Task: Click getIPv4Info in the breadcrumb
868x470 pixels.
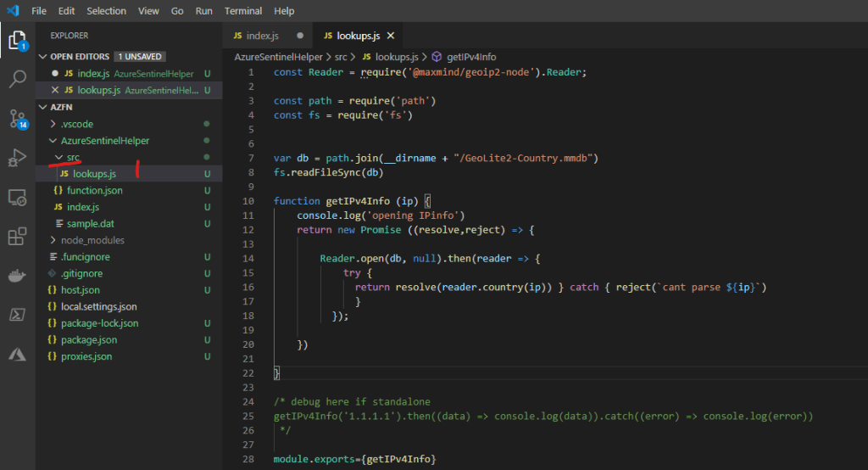Action: pos(470,56)
